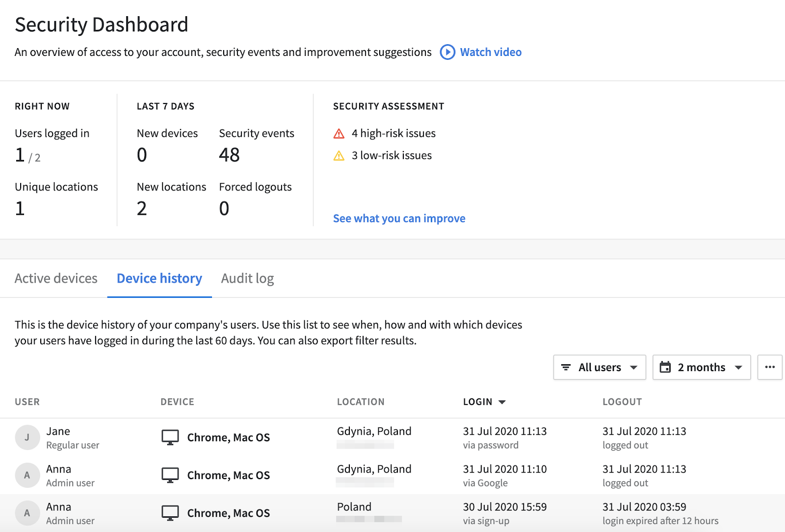Click the red high-risk warning icon
Image resolution: width=785 pixels, height=532 pixels.
(x=339, y=133)
